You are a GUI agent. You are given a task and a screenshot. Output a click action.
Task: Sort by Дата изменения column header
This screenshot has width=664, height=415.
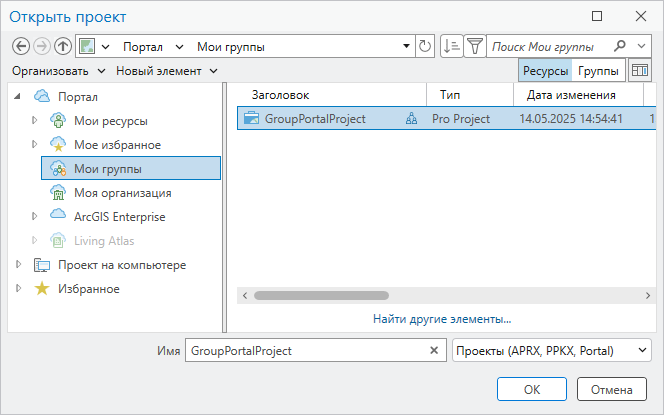[x=578, y=95]
